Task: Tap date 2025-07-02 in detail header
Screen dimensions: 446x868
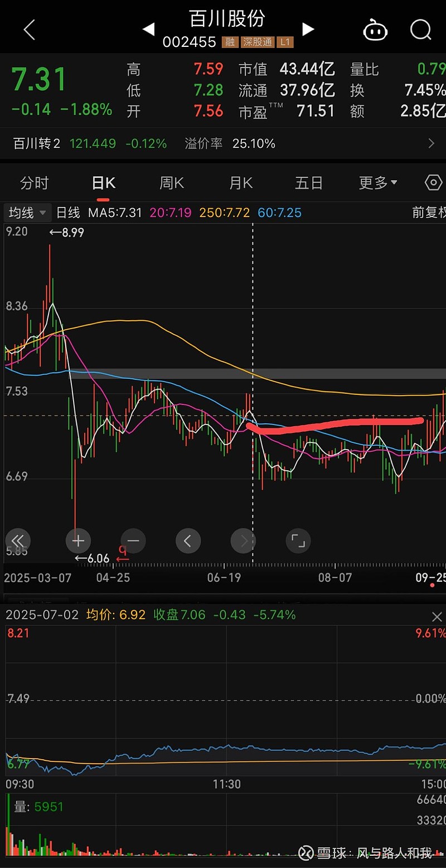Action: (x=42, y=615)
